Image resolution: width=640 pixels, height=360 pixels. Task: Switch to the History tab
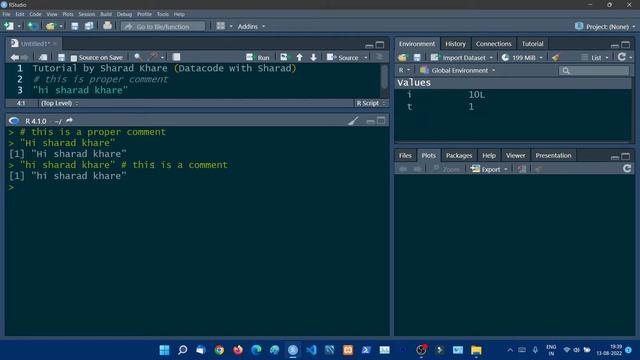pos(455,44)
